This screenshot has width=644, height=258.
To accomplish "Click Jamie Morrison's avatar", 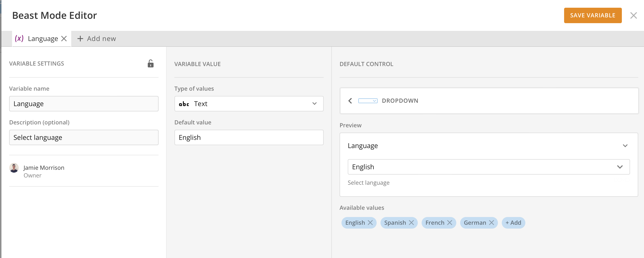I will click(14, 168).
